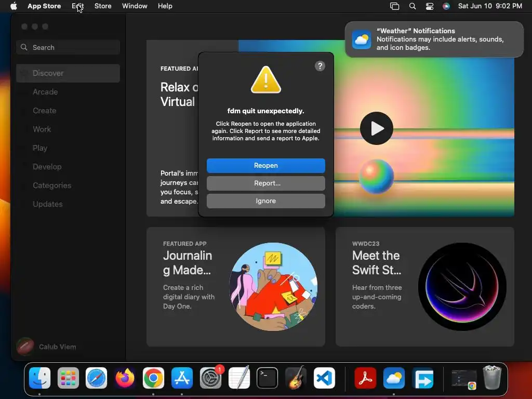Open the minimized Chrome window in Dock
The image size is (532, 399).
click(463, 379)
